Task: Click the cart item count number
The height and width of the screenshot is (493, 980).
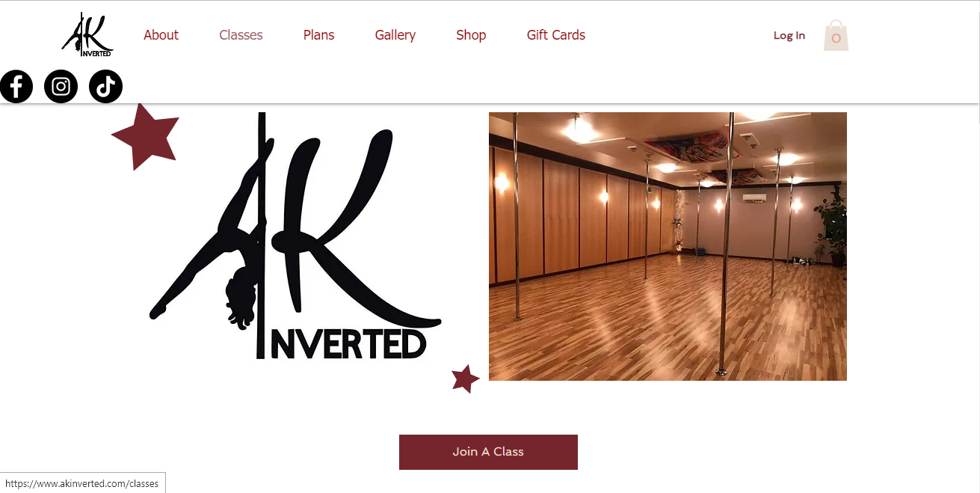Action: [x=836, y=38]
